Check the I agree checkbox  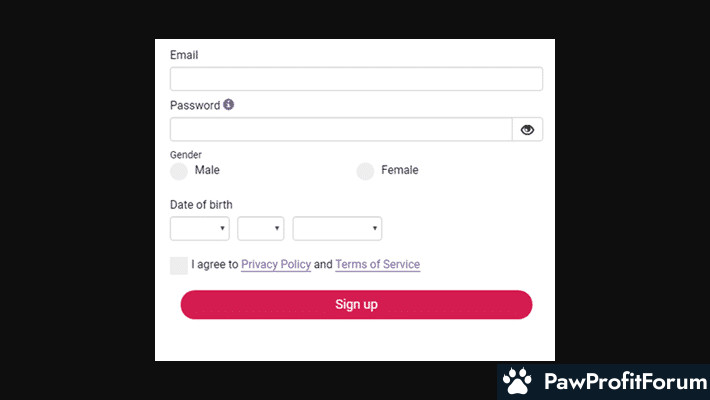tap(179, 265)
